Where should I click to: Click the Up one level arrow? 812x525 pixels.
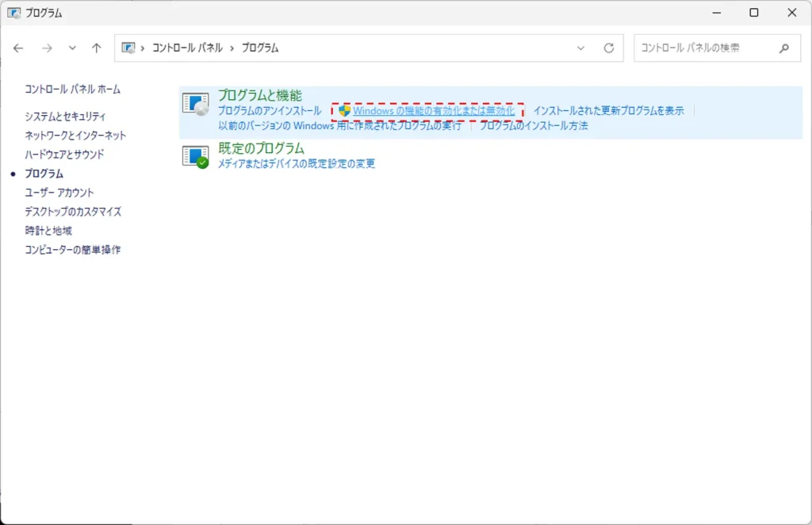(x=97, y=48)
